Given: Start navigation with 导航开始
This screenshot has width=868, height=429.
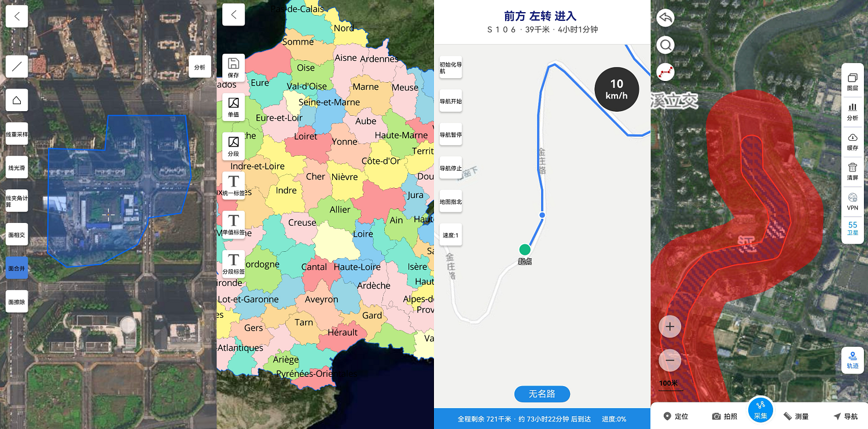Looking at the screenshot, I should [x=451, y=101].
